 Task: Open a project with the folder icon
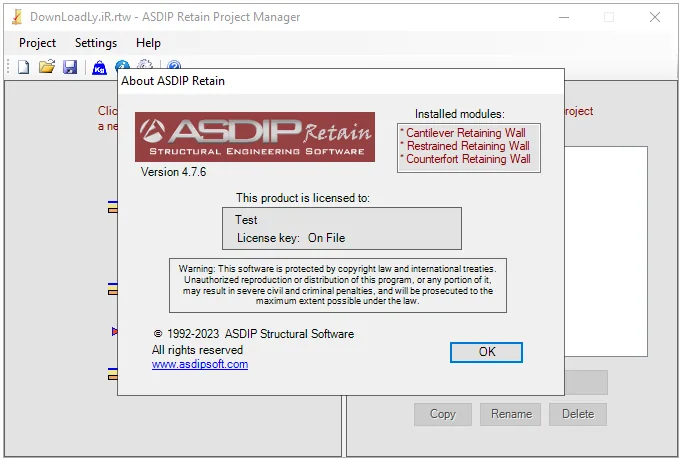click(47, 67)
